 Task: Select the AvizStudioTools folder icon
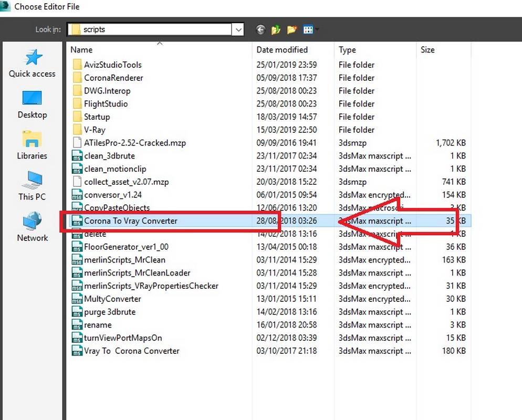(77, 65)
